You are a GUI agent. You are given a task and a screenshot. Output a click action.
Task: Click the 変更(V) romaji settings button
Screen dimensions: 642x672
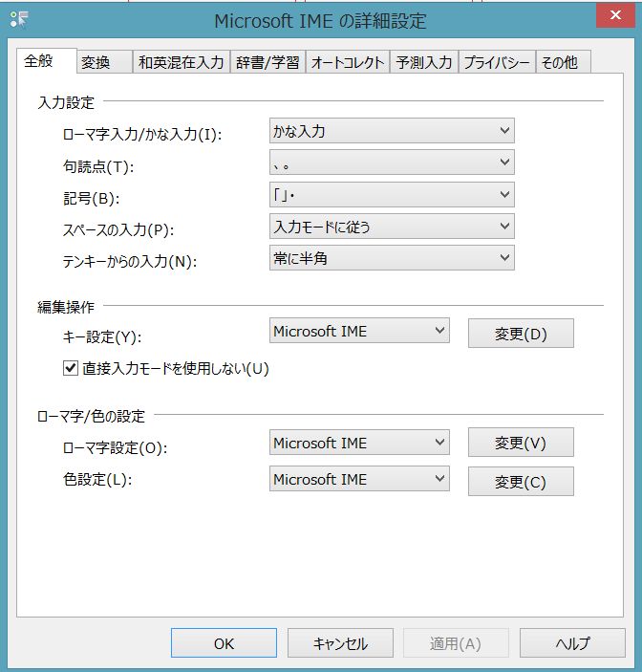pyautogui.click(x=521, y=443)
